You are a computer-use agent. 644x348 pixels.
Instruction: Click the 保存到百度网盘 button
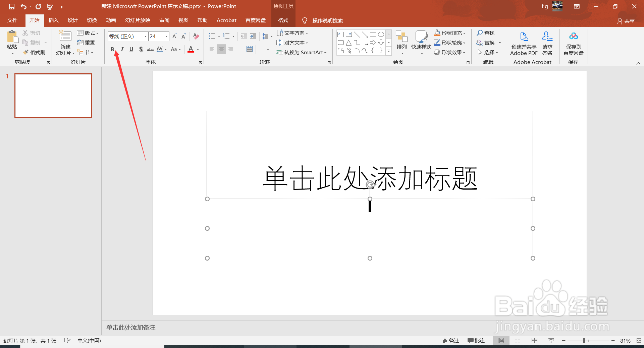point(573,43)
